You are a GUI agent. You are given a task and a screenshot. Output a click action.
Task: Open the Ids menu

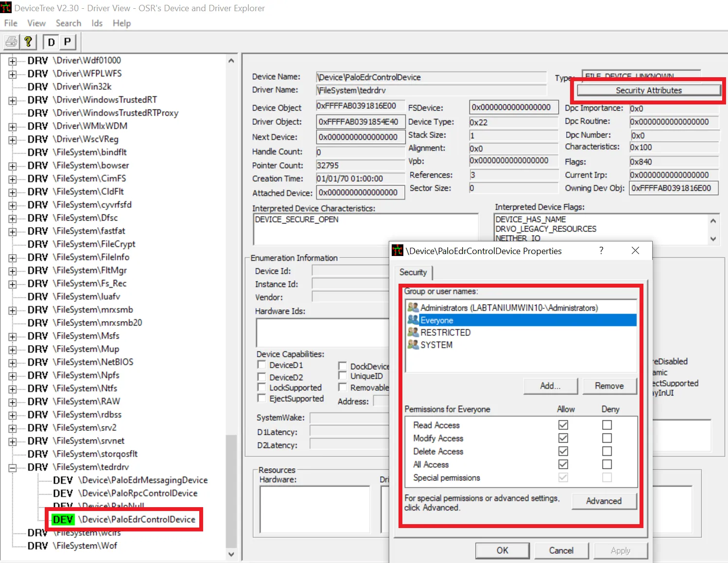[x=97, y=23]
